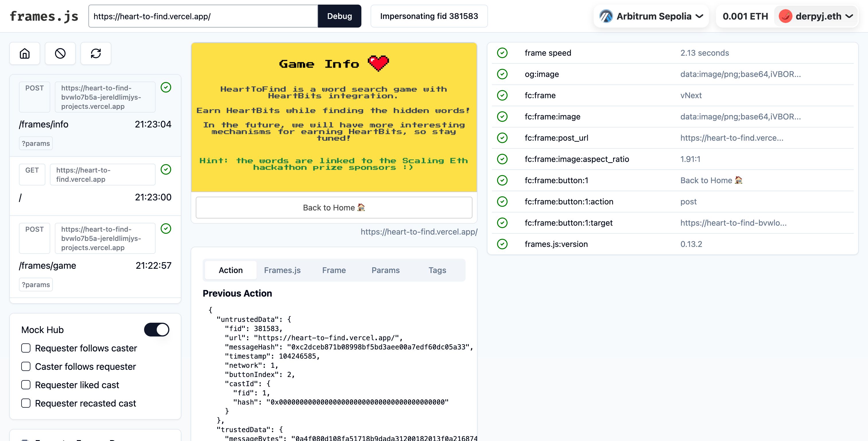Select the Frames.js tab in bottom panel
Viewport: 868px width, 441px height.
click(x=282, y=269)
